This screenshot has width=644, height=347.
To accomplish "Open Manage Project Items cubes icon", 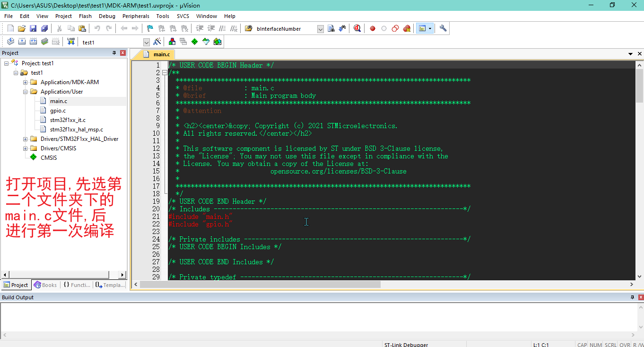I will pyautogui.click(x=172, y=42).
